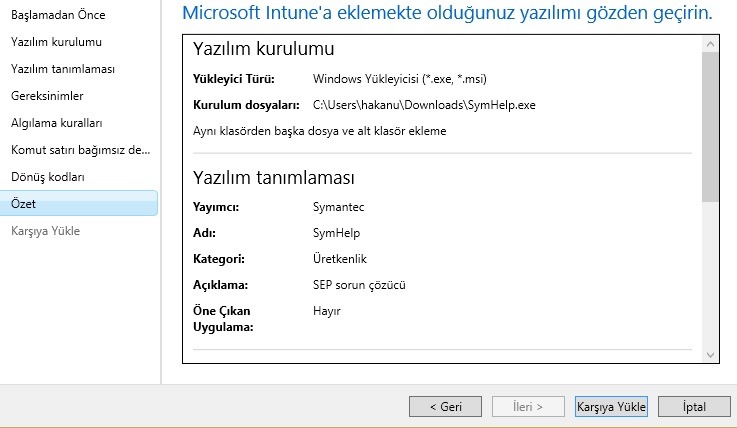Screen dimensions: 737x428
Task: Click the summary scrollbar up arrow
Action: [x=710, y=44]
